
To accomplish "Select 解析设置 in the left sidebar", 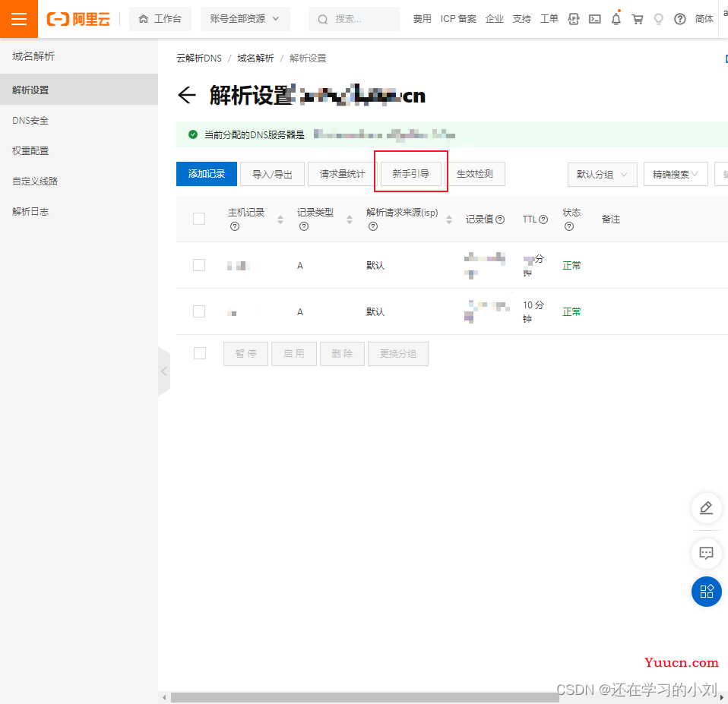I will coord(79,90).
